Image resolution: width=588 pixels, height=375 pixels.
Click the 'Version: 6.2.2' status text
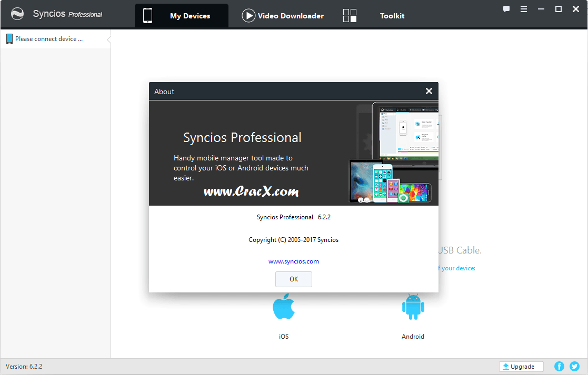pyautogui.click(x=24, y=367)
